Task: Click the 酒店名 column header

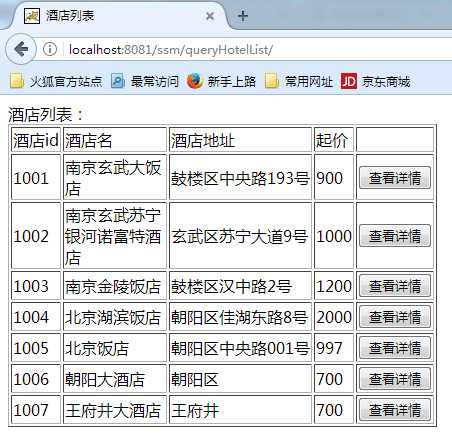Action: coord(115,140)
